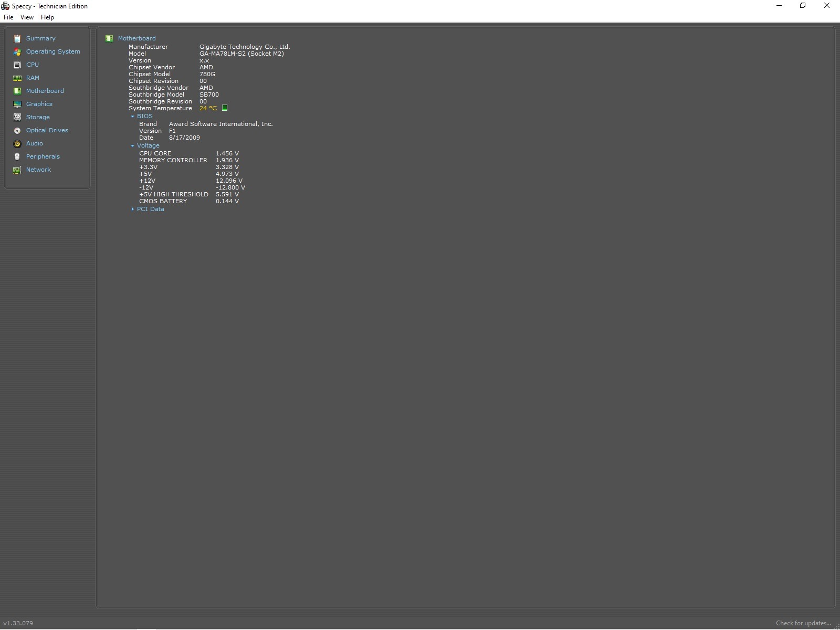Image resolution: width=840 pixels, height=630 pixels.
Task: Click the Summary icon in sidebar
Action: tap(17, 38)
